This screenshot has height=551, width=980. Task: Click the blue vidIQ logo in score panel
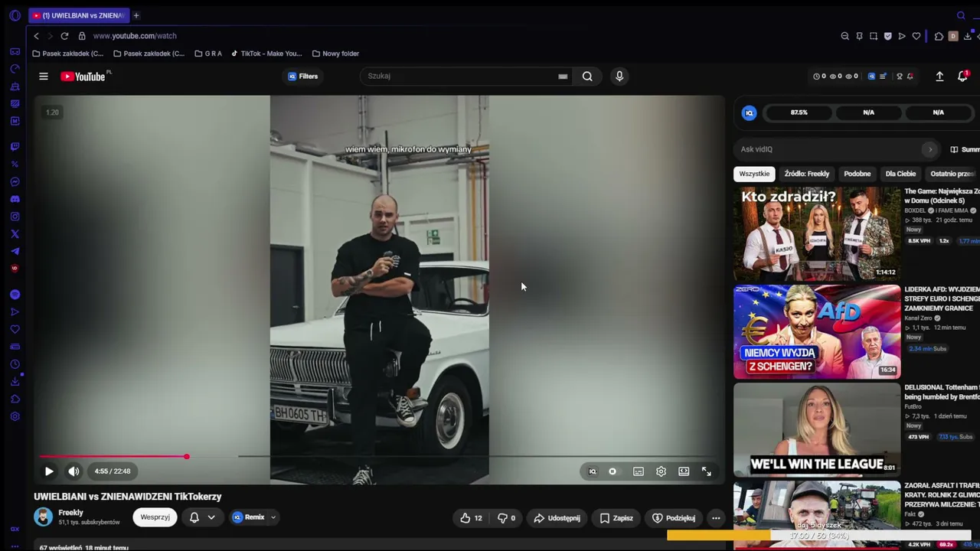coord(750,112)
